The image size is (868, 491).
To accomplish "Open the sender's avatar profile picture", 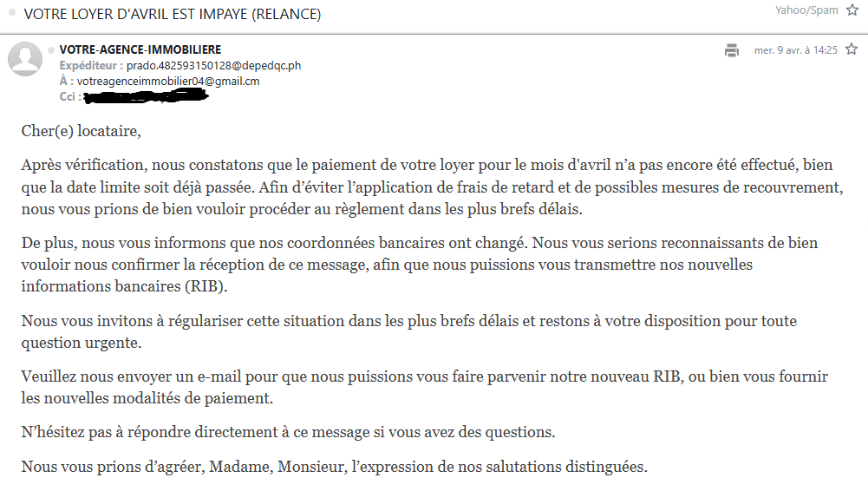I will pos(25,59).
